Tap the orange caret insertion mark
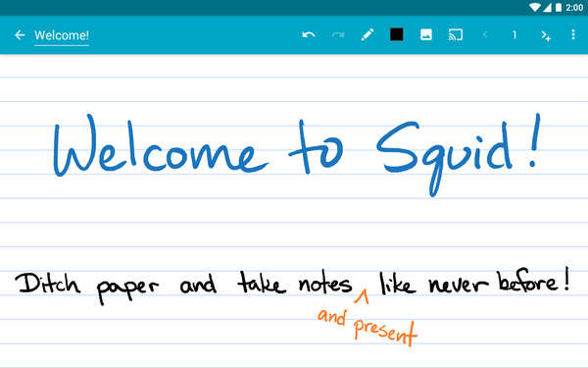588x368 pixels. click(x=362, y=296)
